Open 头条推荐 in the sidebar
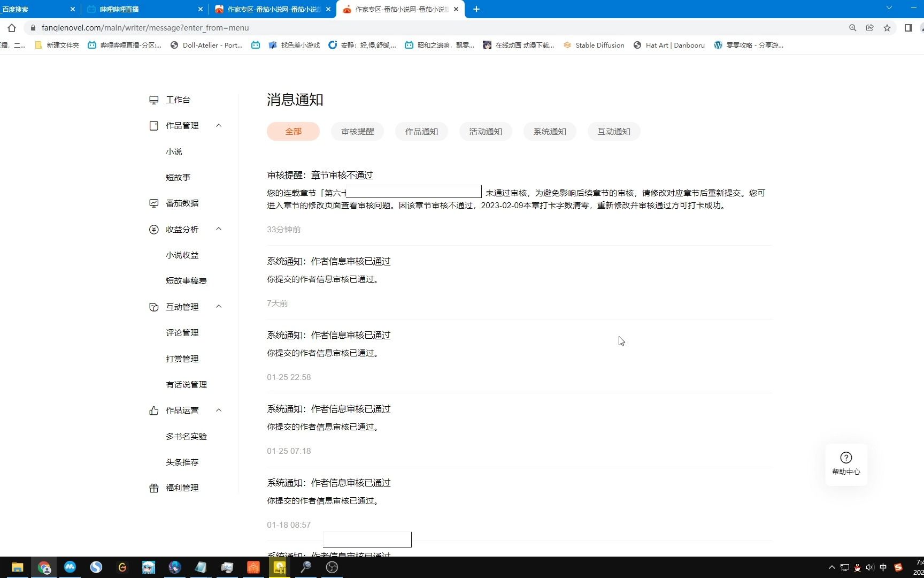 (x=182, y=462)
